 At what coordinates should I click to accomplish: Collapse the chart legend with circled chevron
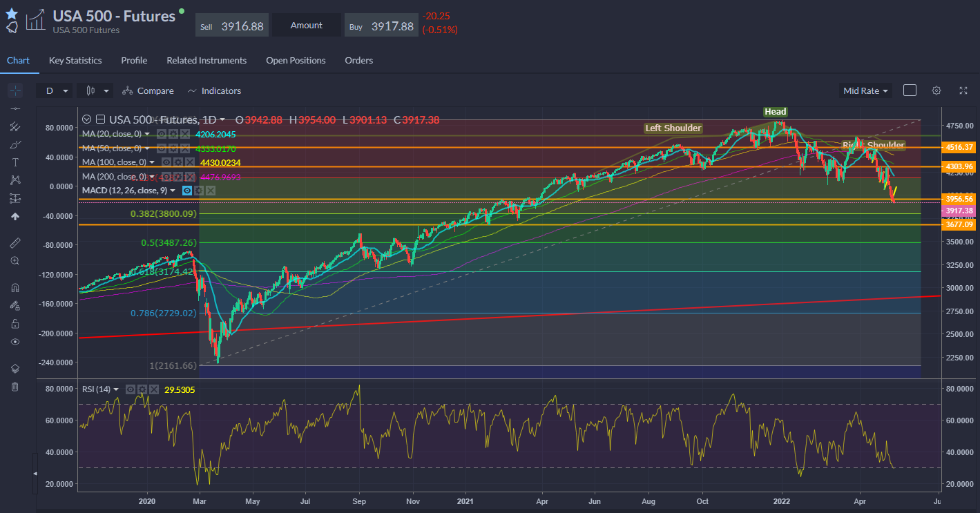coord(86,119)
